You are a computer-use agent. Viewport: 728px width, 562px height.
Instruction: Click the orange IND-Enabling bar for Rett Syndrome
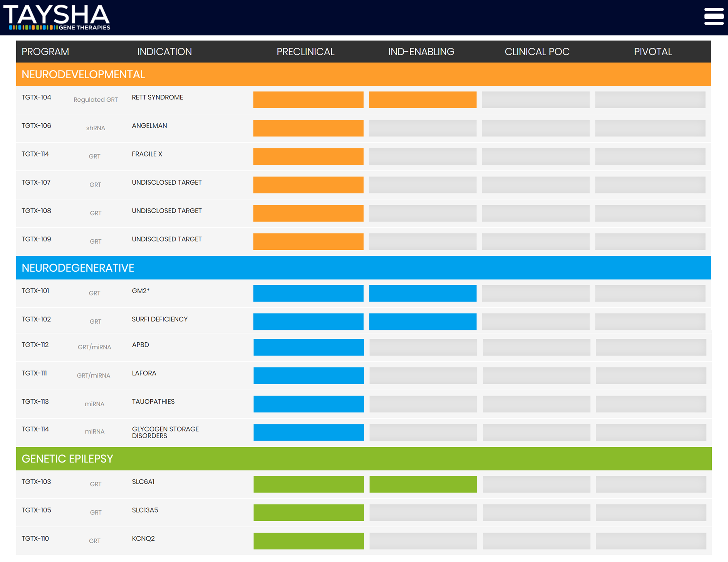(423, 100)
